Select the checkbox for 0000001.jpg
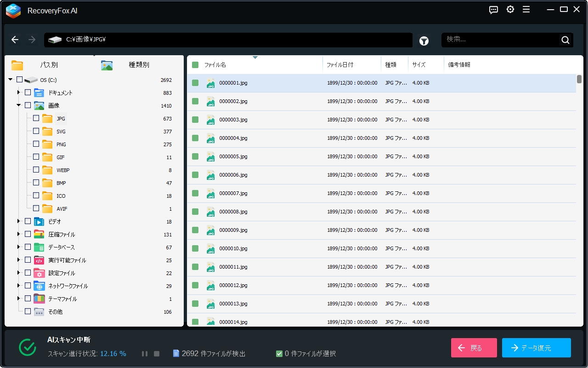The width and height of the screenshot is (588, 368). point(195,83)
